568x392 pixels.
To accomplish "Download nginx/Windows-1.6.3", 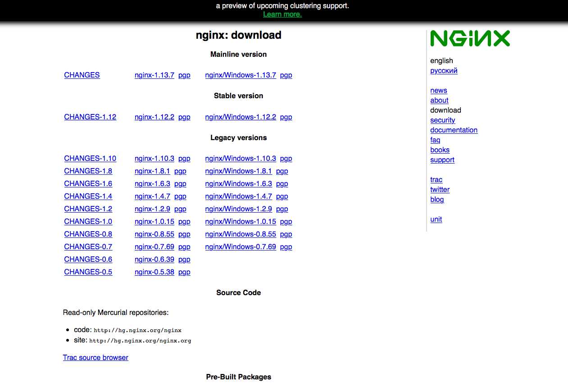I will [x=239, y=184].
